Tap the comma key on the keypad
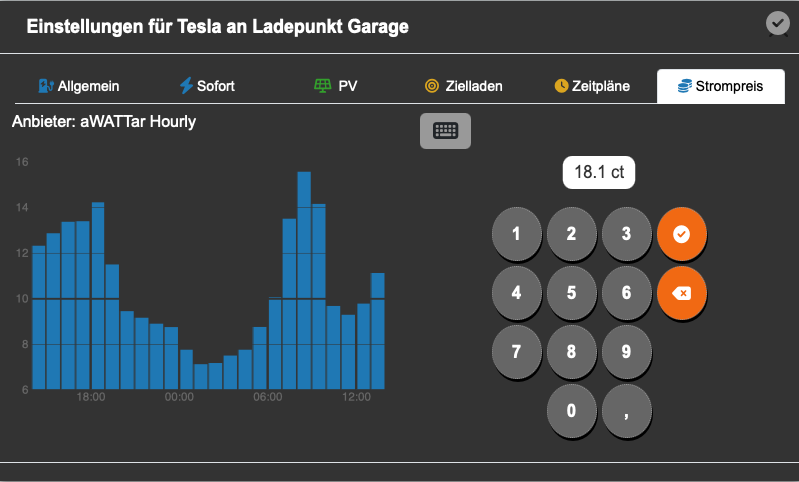 point(626,411)
